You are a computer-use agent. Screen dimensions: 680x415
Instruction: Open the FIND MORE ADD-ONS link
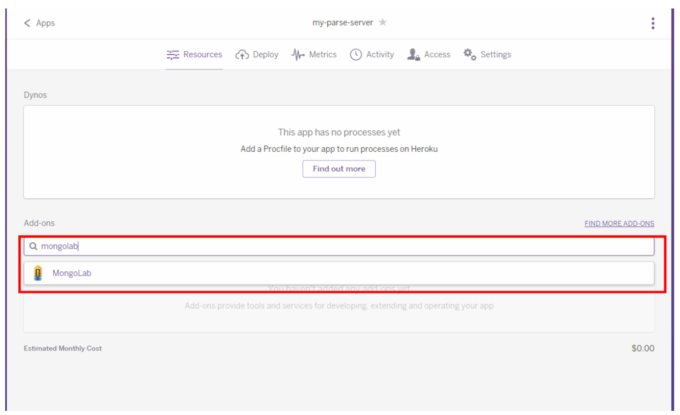(619, 224)
